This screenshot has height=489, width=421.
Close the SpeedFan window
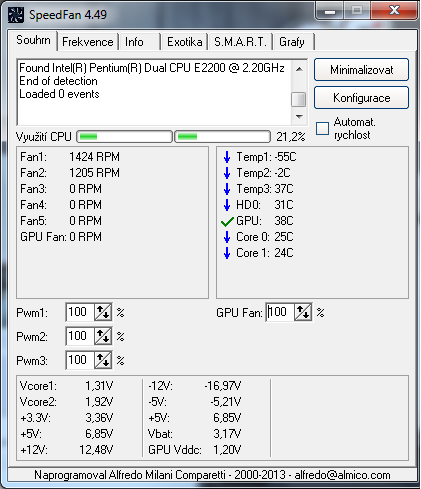click(x=395, y=11)
